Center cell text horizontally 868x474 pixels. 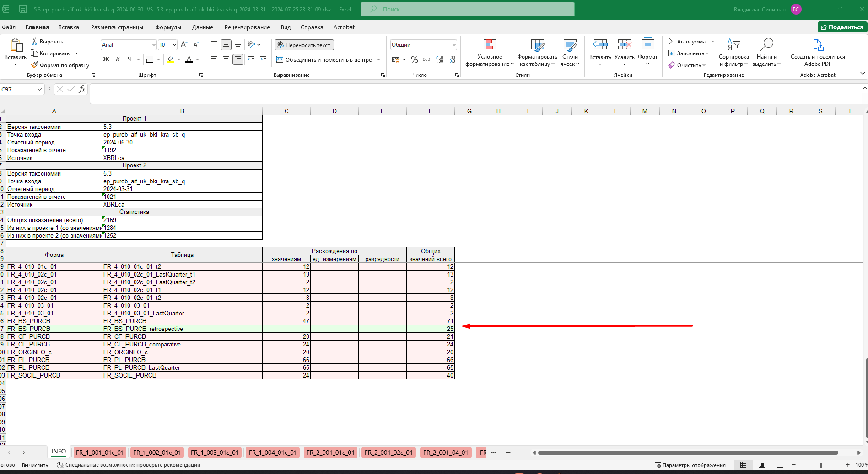pos(226,59)
